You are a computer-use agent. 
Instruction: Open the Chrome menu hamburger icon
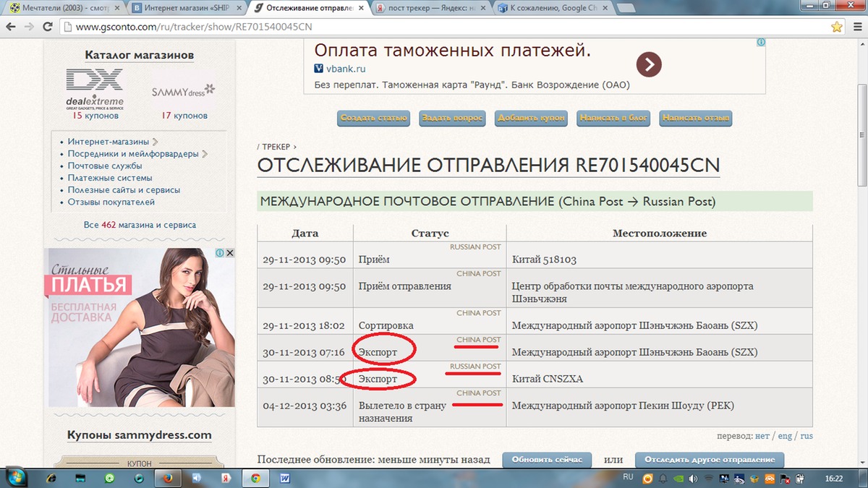pyautogui.click(x=856, y=27)
